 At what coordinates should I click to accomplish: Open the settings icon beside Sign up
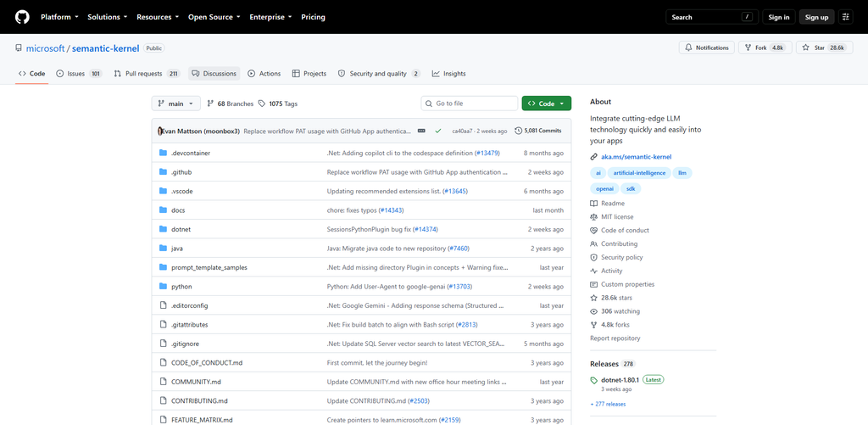(845, 17)
